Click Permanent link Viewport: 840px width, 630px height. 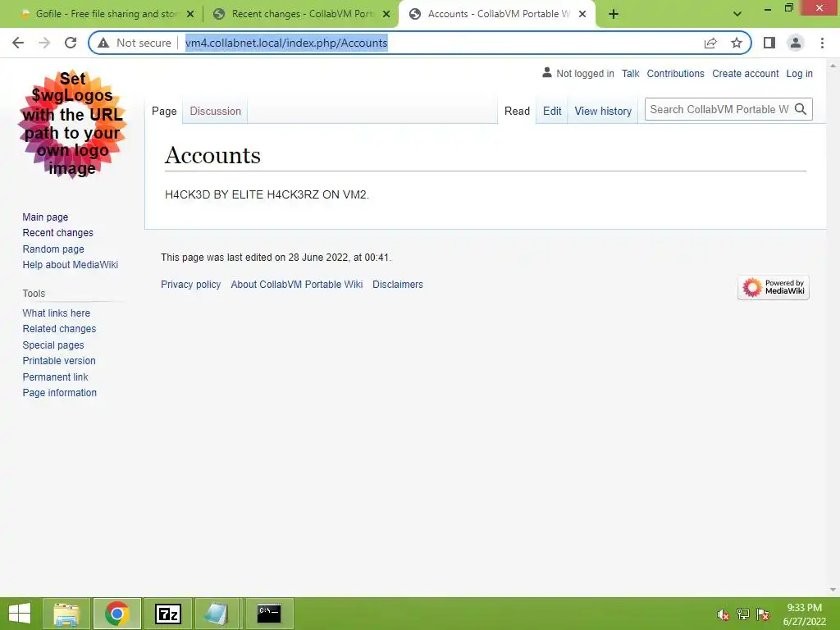coord(55,377)
